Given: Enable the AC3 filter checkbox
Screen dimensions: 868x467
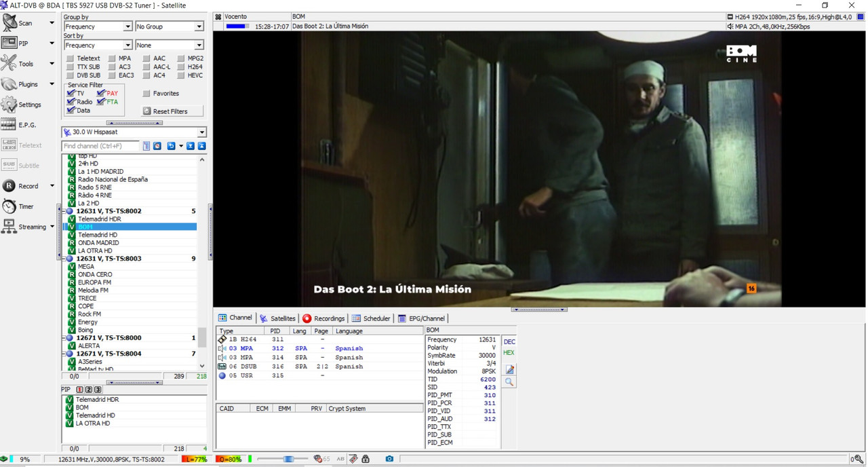Looking at the screenshot, I should click(112, 67).
